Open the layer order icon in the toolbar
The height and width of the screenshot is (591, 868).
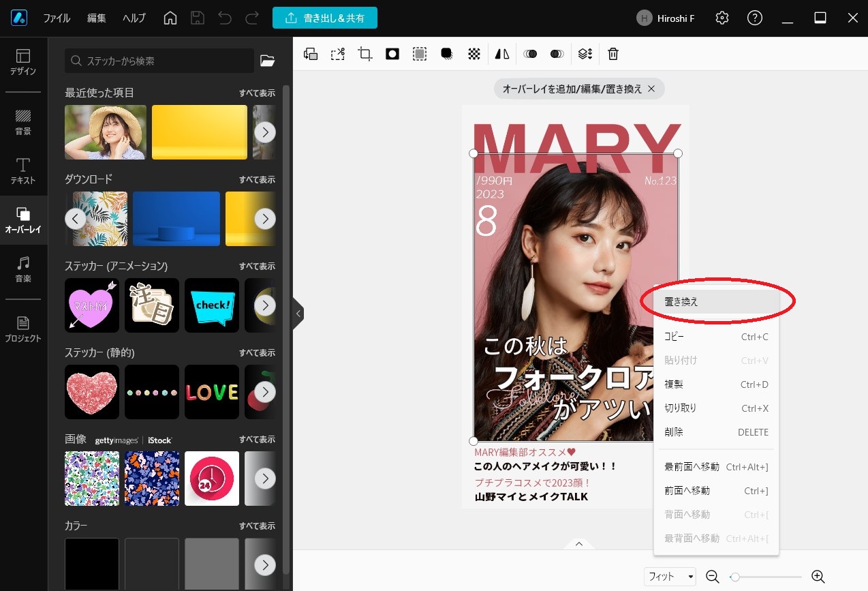[x=585, y=54]
